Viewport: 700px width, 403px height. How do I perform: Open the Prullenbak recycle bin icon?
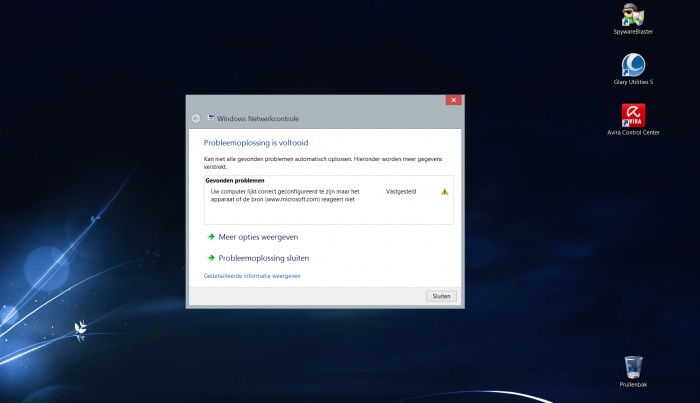[633, 371]
